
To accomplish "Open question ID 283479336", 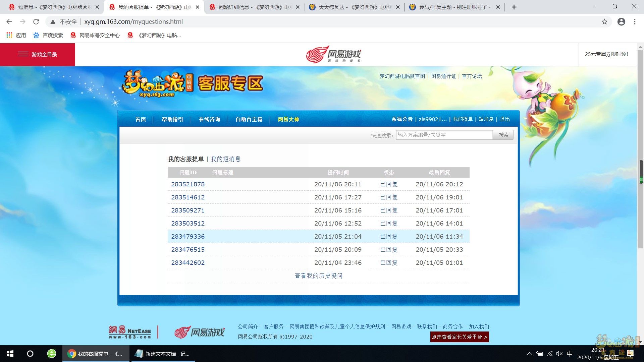I will (188, 237).
